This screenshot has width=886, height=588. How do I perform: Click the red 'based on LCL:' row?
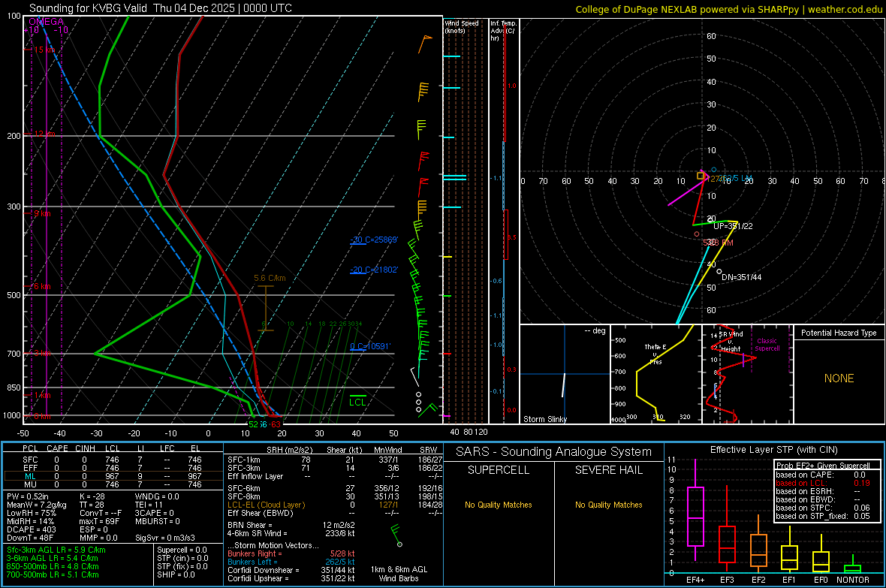pos(823,483)
